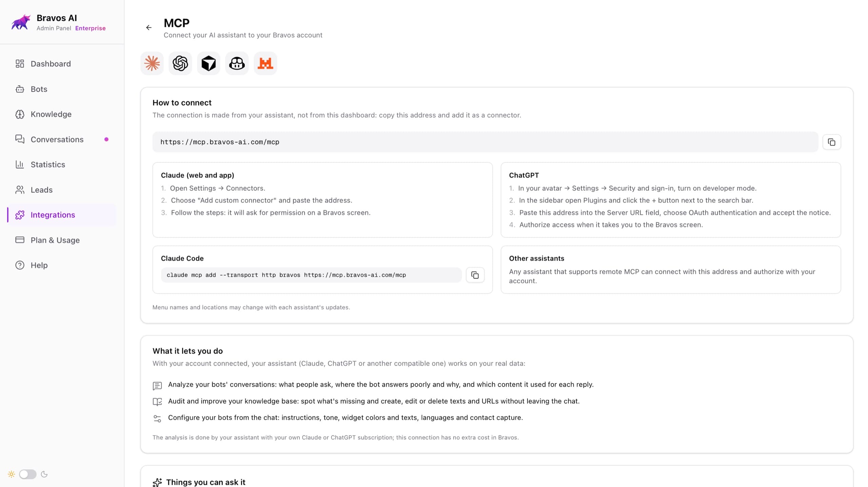Click the Help question mark icon

tap(20, 265)
